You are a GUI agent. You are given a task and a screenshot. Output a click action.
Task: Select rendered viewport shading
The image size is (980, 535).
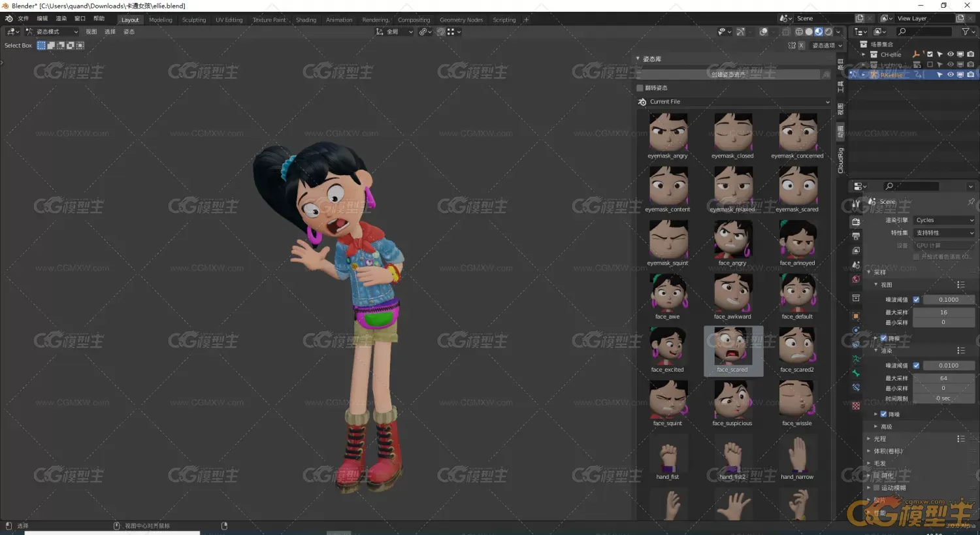pyautogui.click(x=828, y=31)
